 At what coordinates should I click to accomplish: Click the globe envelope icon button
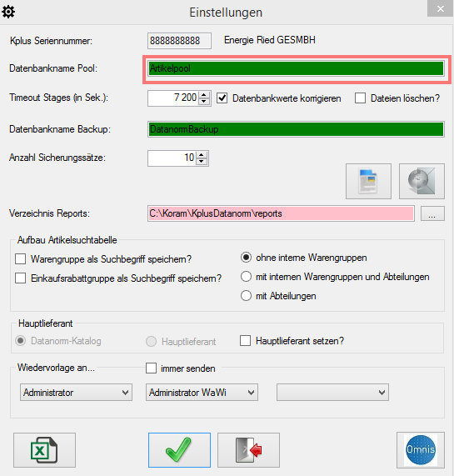[422, 181]
